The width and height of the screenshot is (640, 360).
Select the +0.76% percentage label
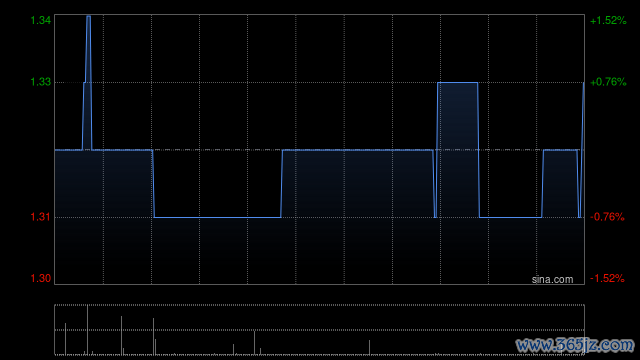point(608,82)
